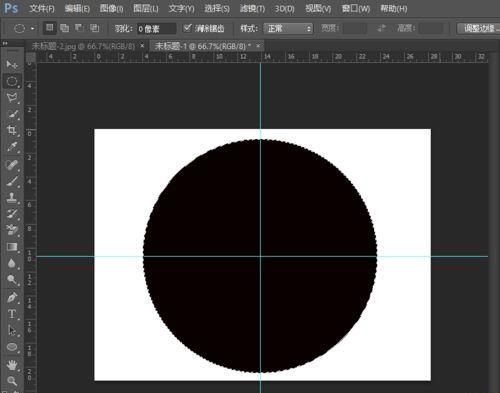Click the ruler origin corner box
This screenshot has height=393, width=500.
coord(30,57)
